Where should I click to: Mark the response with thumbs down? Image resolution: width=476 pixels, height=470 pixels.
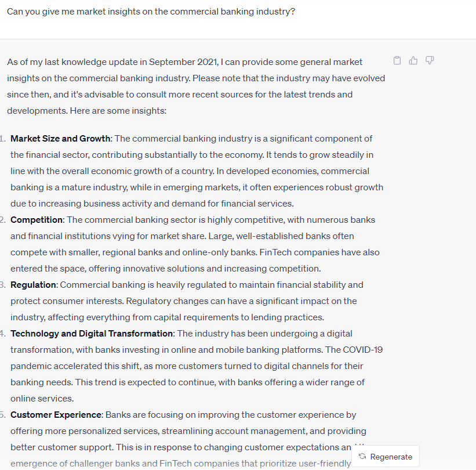(x=430, y=60)
